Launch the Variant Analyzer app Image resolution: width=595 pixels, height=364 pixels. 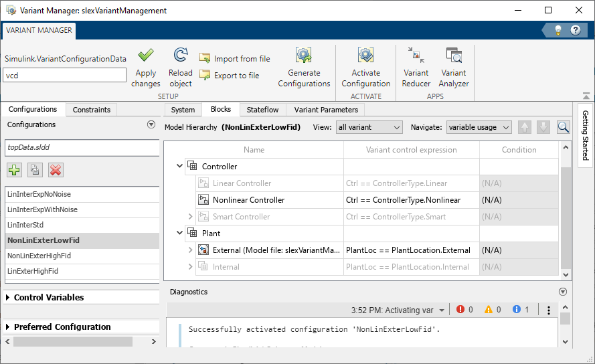454,67
